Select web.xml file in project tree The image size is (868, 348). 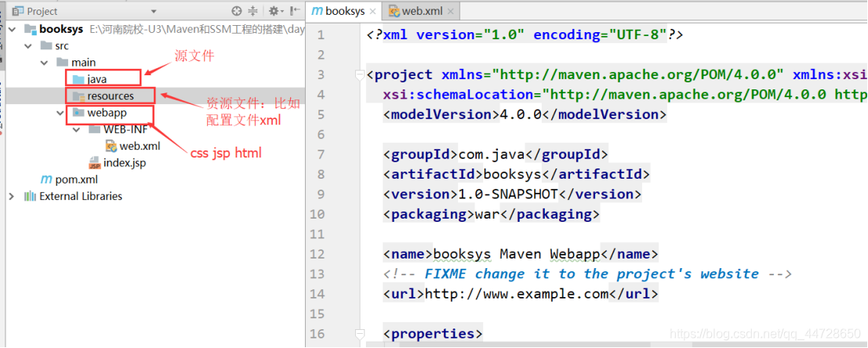(133, 147)
